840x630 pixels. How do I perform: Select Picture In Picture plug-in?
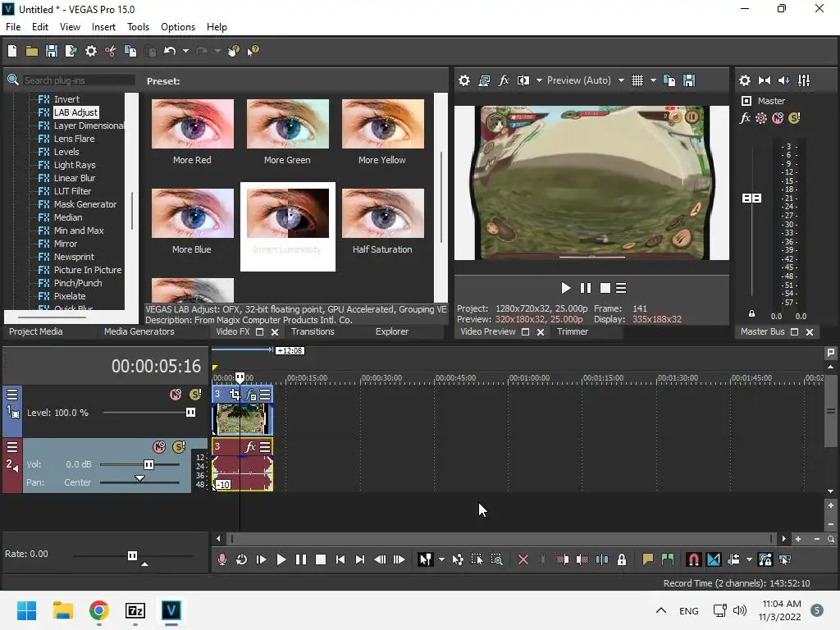87,270
